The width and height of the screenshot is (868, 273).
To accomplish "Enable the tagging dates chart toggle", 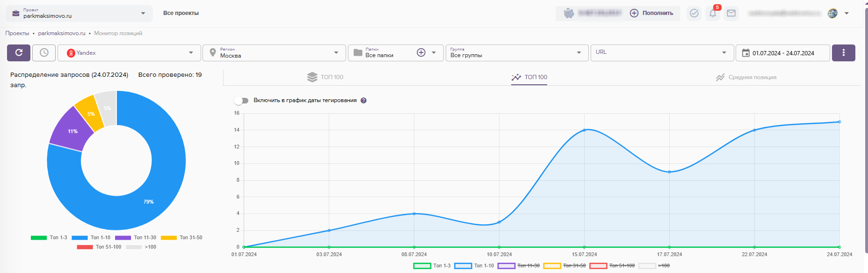I will pos(241,101).
